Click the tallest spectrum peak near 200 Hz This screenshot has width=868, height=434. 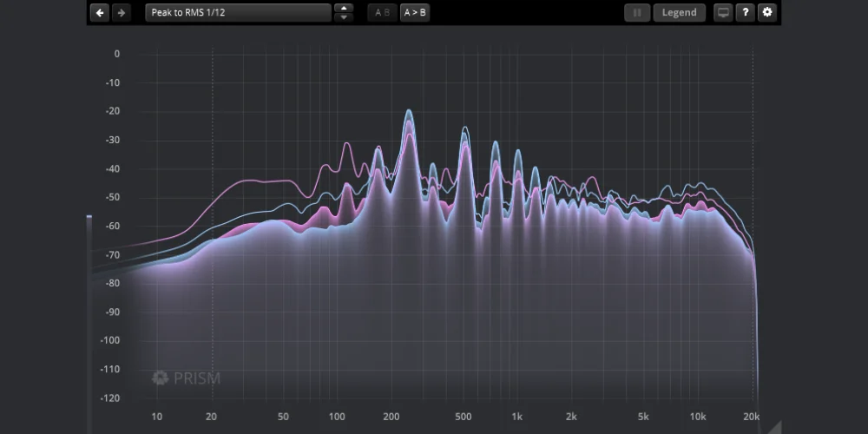(x=408, y=112)
